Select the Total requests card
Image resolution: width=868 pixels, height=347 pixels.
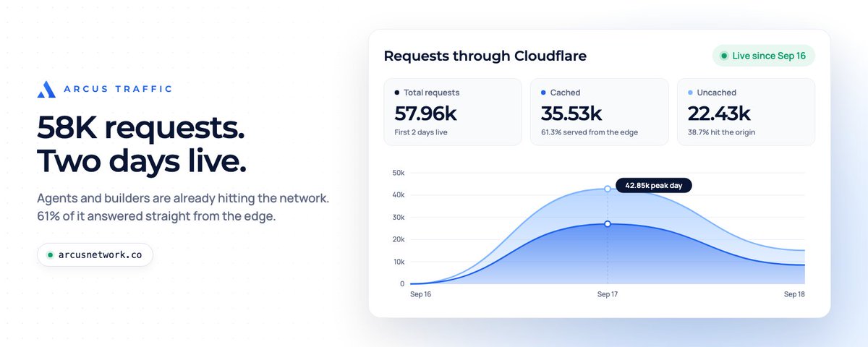453,111
